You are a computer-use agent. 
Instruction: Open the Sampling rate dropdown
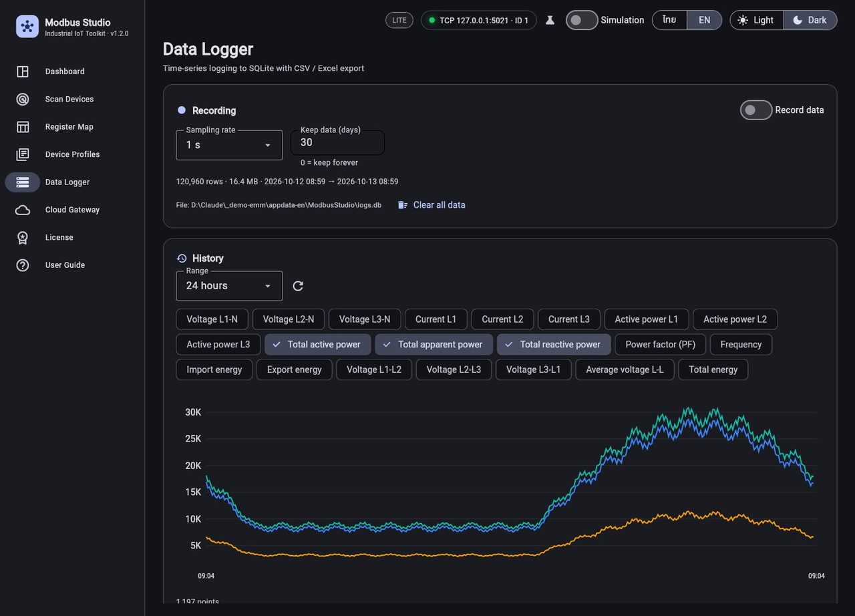tap(229, 145)
